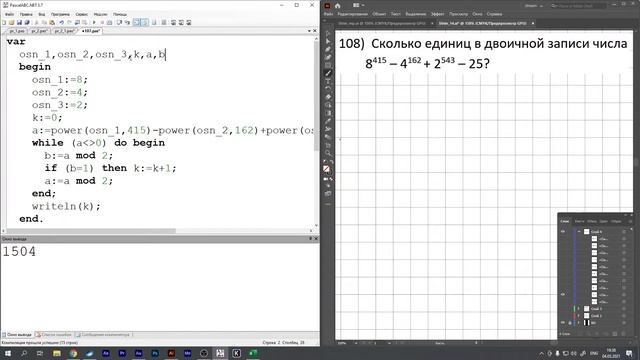This screenshot has height=360, width=640.
Task: Undo the last edit in PascalABC toolbar
Action: [x=61, y=22]
